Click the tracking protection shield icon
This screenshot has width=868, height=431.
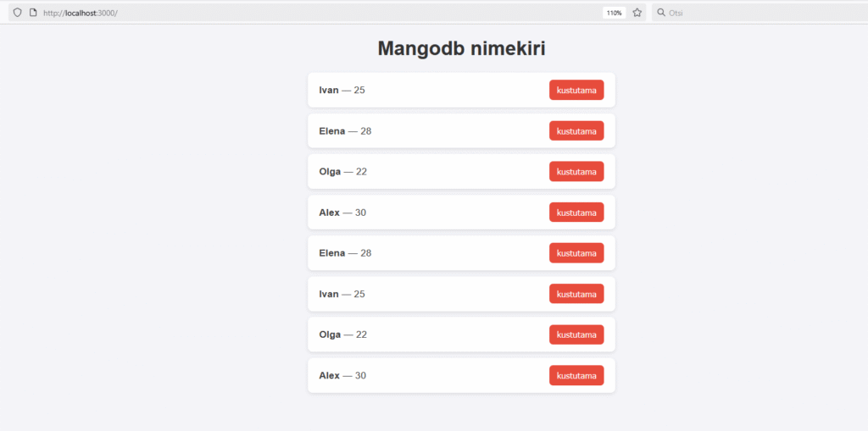[x=17, y=13]
